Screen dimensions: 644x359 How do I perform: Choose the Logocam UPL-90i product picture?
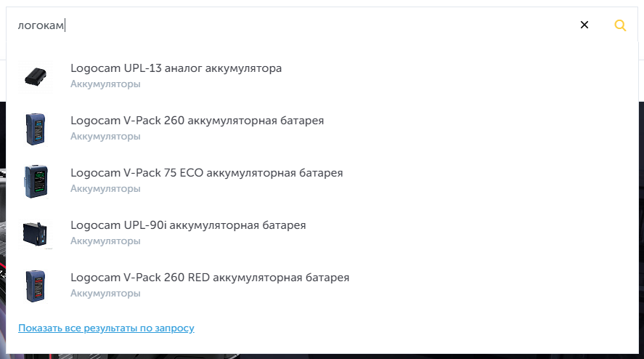coord(35,233)
